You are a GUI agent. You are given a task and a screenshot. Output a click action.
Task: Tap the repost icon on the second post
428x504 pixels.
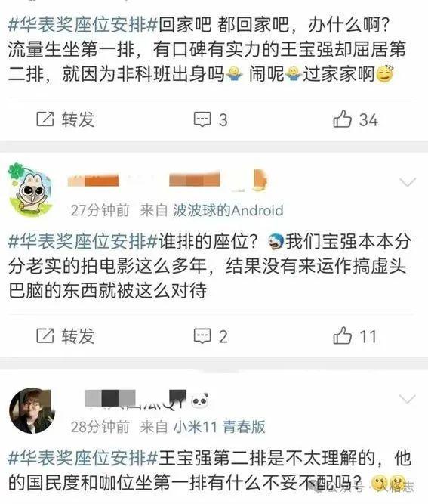[x=45, y=336]
